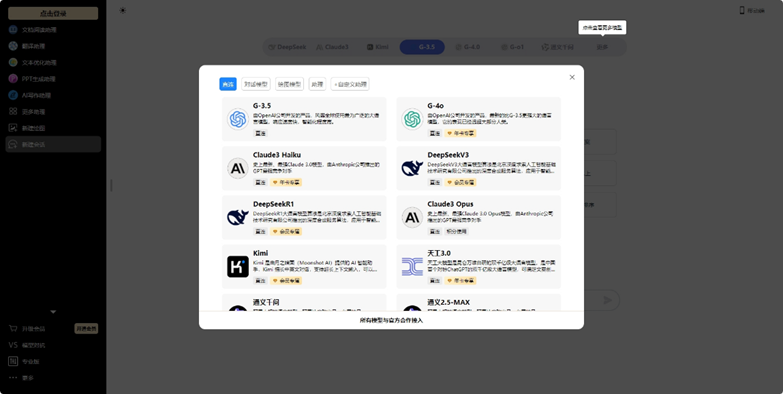Open the text optimization assistant icon
The width and height of the screenshot is (783, 394).
[x=13, y=62]
